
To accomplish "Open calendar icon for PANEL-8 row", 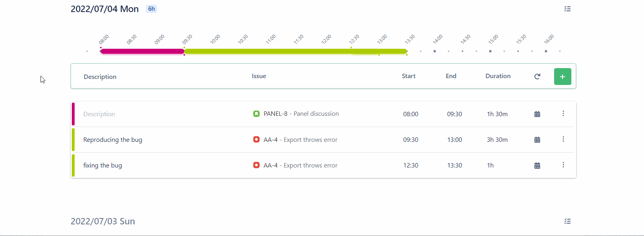I will (x=537, y=114).
